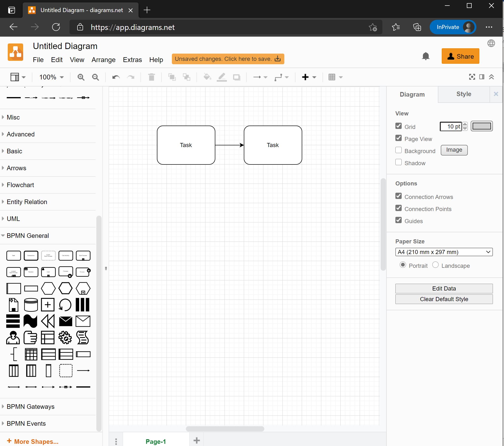The width and height of the screenshot is (504, 446).
Task: Enable the Background checkbox
Action: point(399,150)
